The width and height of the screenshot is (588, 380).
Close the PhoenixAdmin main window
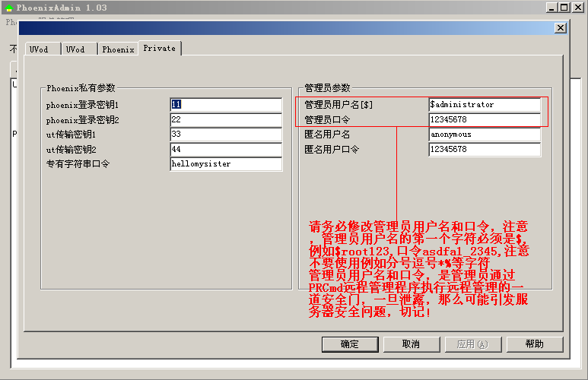click(x=577, y=8)
